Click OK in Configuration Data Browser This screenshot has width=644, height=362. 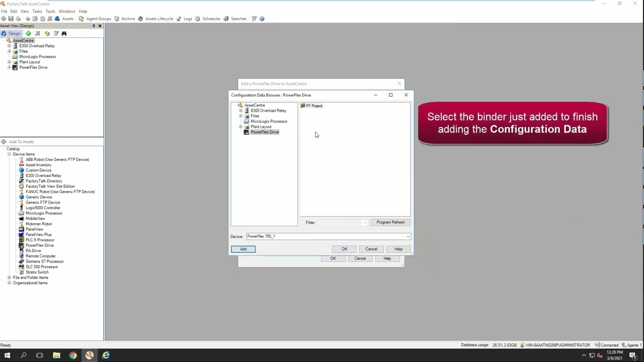(345, 249)
